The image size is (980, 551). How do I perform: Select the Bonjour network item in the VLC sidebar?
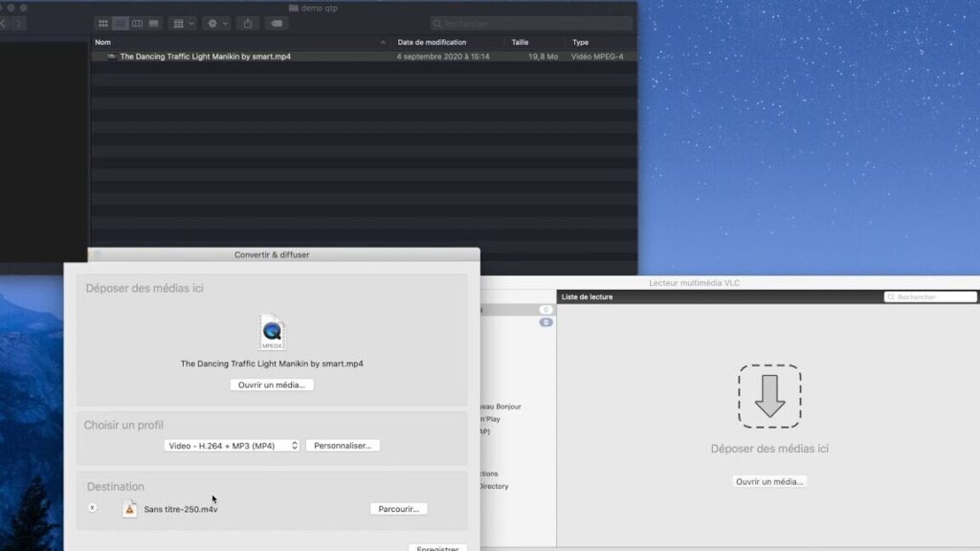[501, 407]
